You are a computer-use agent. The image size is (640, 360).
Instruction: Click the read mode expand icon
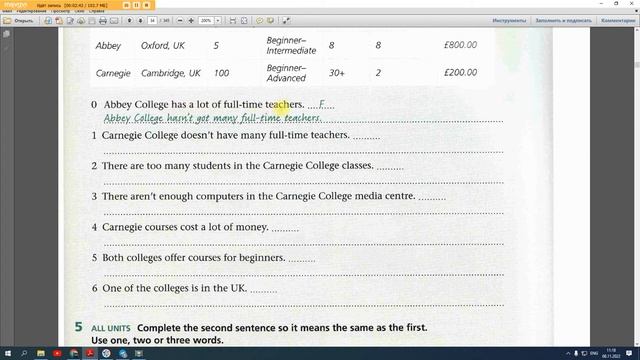click(286, 20)
